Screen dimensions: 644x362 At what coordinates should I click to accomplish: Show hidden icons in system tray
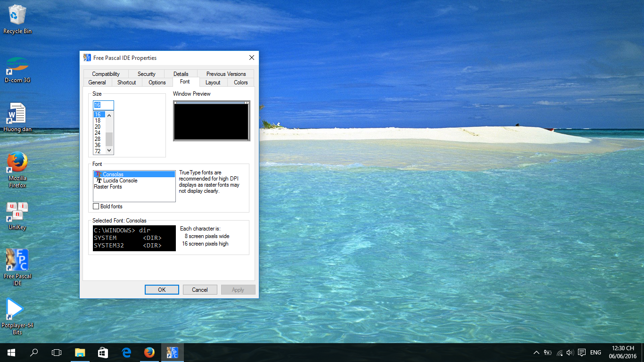click(x=536, y=353)
